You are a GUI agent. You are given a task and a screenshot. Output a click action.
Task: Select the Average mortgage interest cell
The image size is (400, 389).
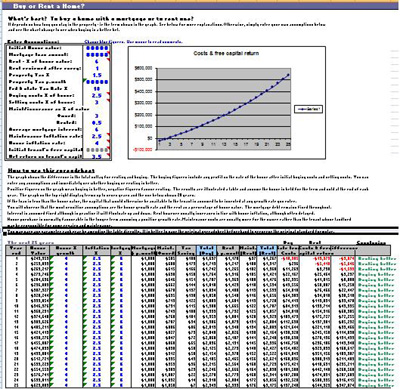(97, 129)
